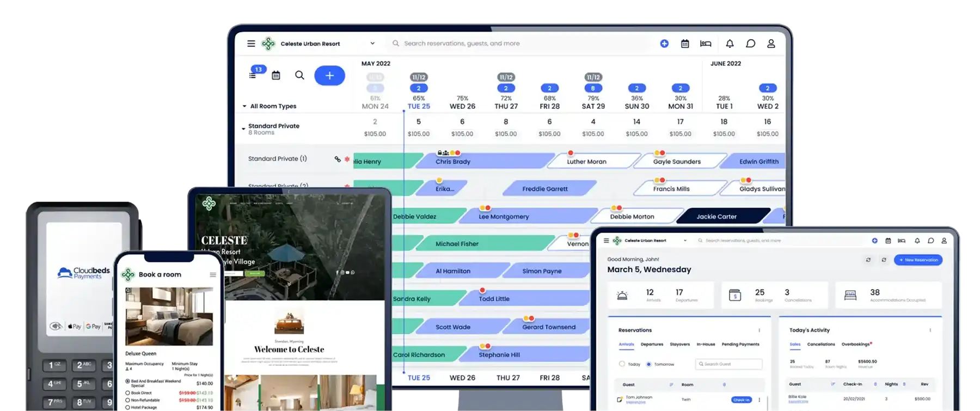Click calendar icon beside list badge

[x=276, y=75]
